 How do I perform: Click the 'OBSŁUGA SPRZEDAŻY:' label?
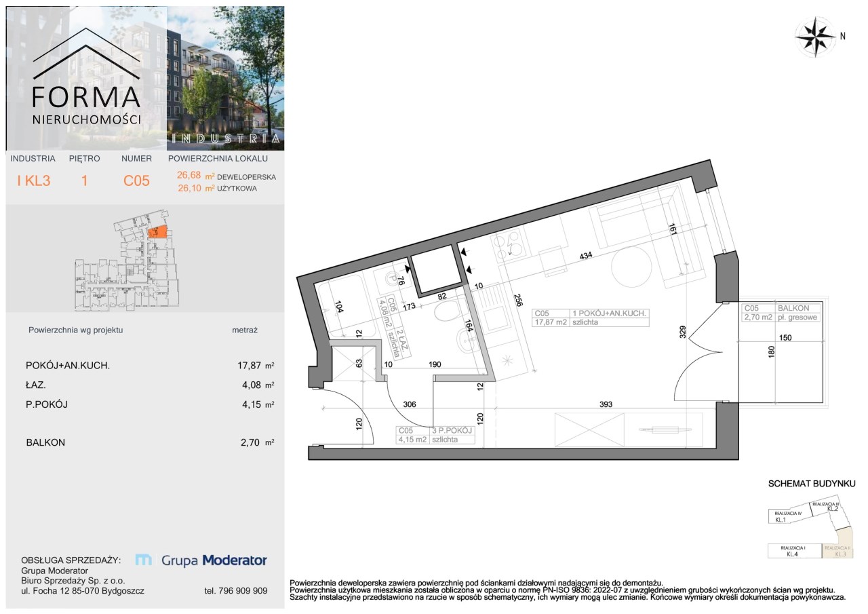[x=71, y=560]
